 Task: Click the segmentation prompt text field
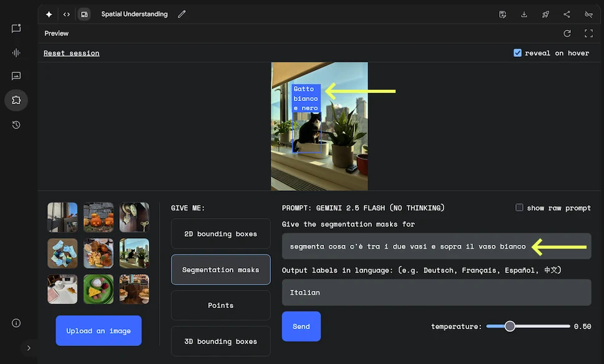pyautogui.click(x=436, y=246)
